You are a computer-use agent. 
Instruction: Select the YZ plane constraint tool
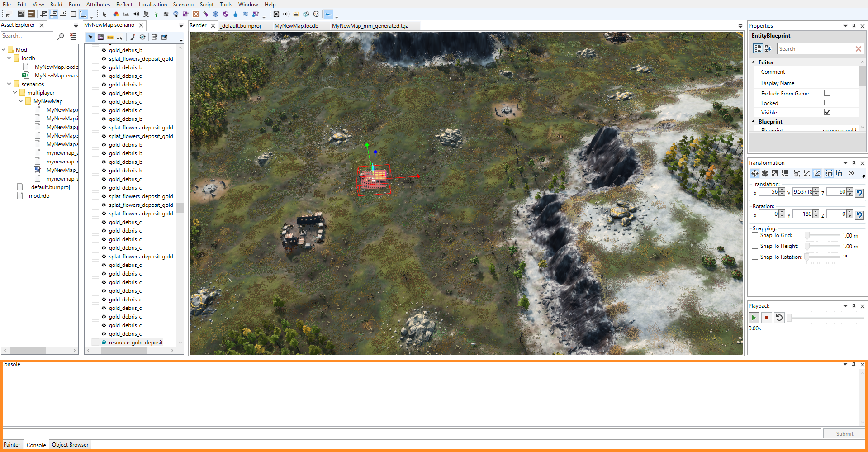tap(63, 14)
